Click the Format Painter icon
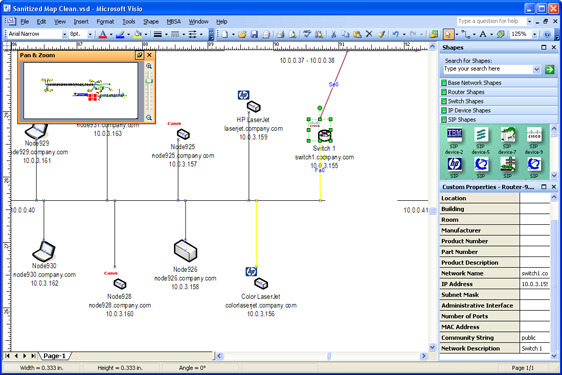Image resolution: width=562 pixels, height=375 pixels. [381, 34]
